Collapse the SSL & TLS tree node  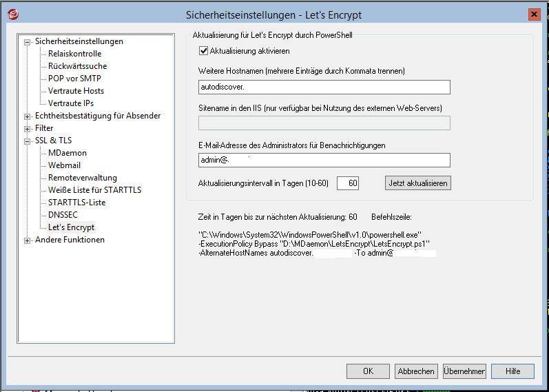point(28,141)
